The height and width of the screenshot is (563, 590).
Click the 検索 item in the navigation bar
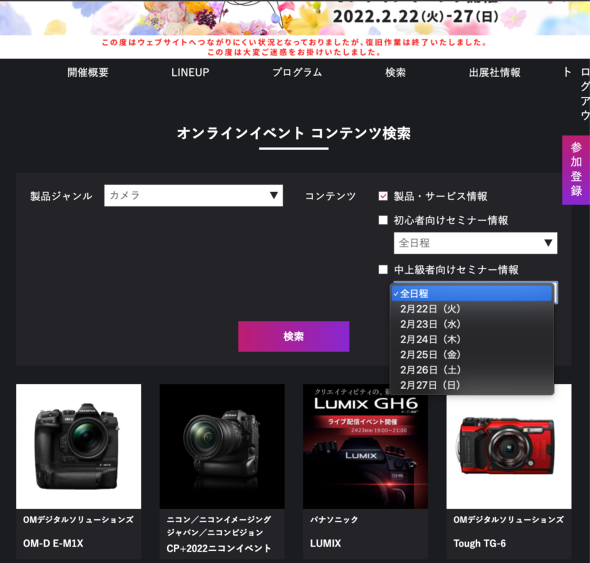click(395, 72)
